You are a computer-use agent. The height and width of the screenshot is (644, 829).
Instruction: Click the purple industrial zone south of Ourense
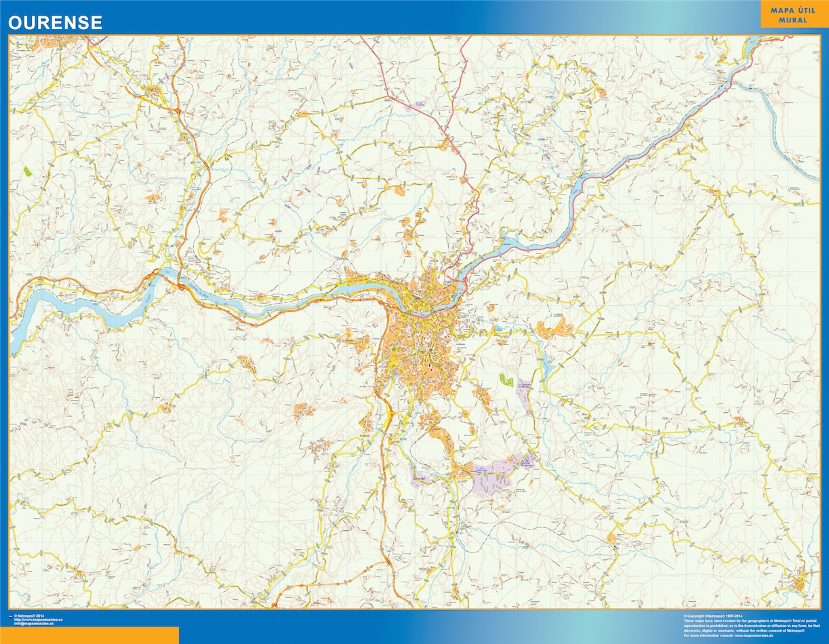[x=488, y=481]
